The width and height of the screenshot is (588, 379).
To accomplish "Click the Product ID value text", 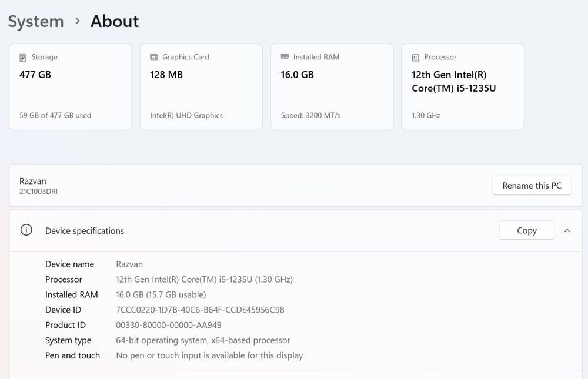I will click(x=168, y=325).
